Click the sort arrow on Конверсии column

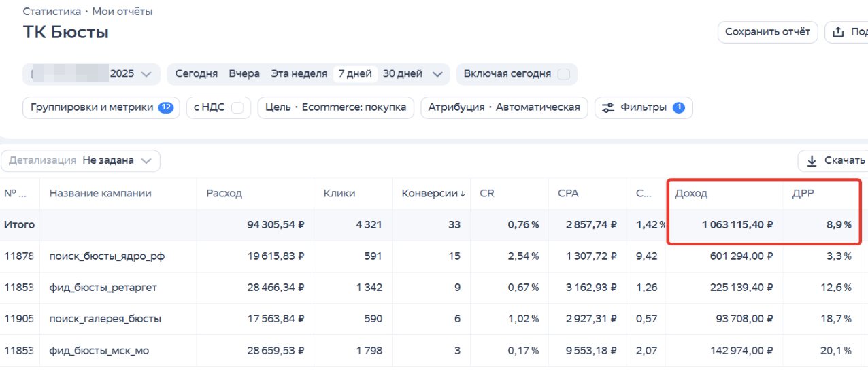pos(463,194)
